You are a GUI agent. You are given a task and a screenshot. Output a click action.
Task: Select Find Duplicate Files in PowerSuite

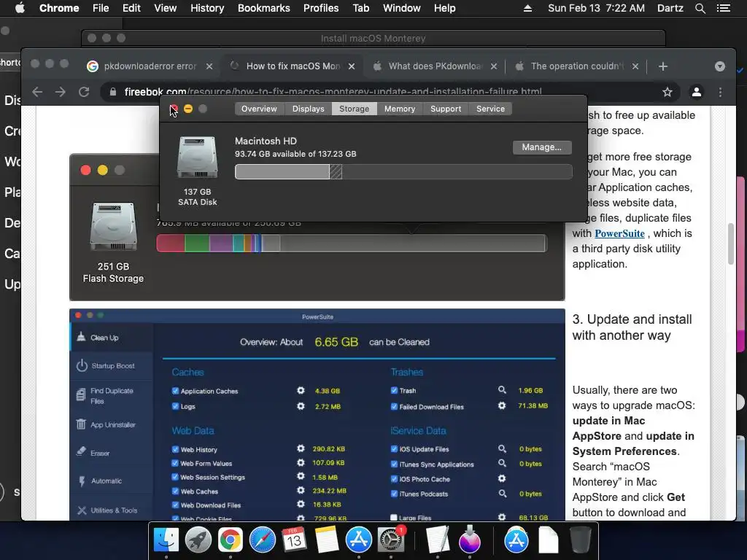pos(112,395)
